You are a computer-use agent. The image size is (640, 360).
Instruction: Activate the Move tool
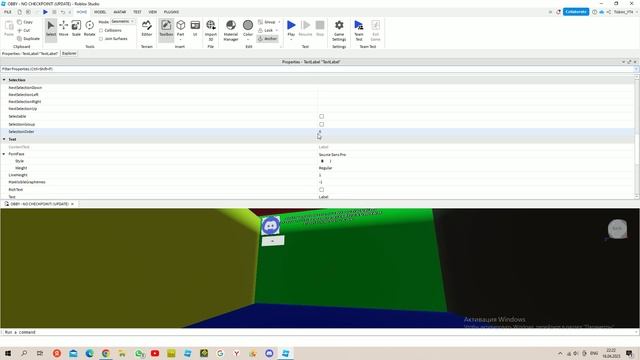64,28
